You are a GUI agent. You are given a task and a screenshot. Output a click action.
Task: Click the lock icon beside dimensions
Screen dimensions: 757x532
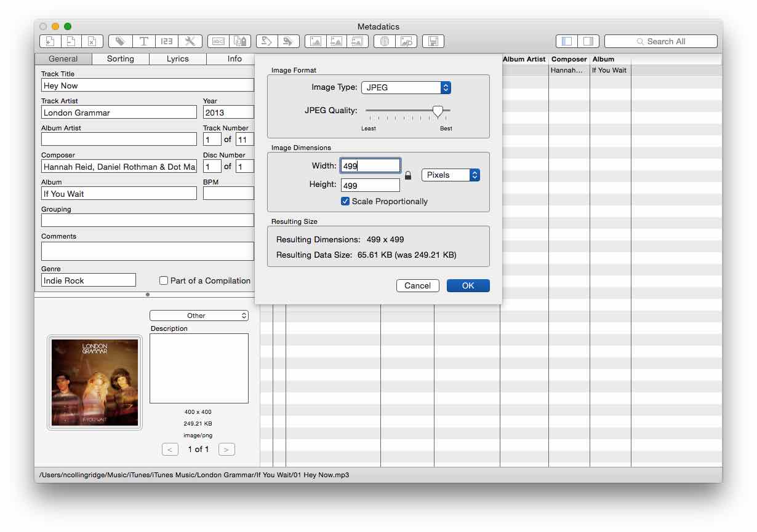407,175
